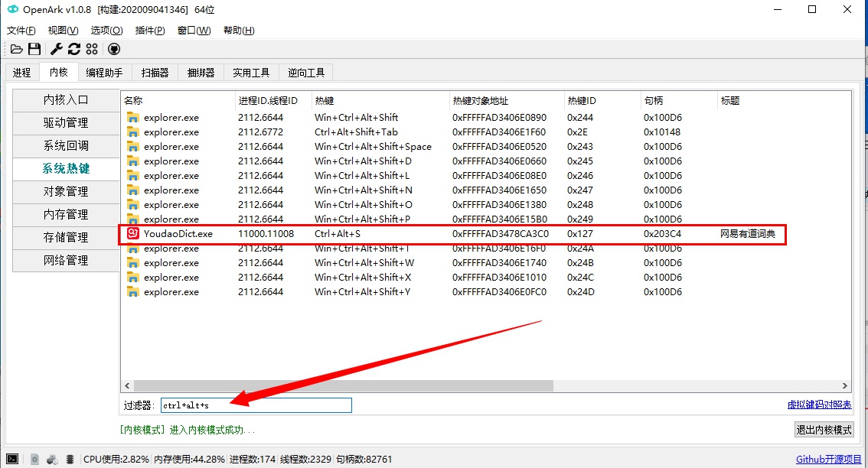Viewport: 868px width, 468px height.
Task: Click the console icon in the status bar
Action: coord(11,459)
